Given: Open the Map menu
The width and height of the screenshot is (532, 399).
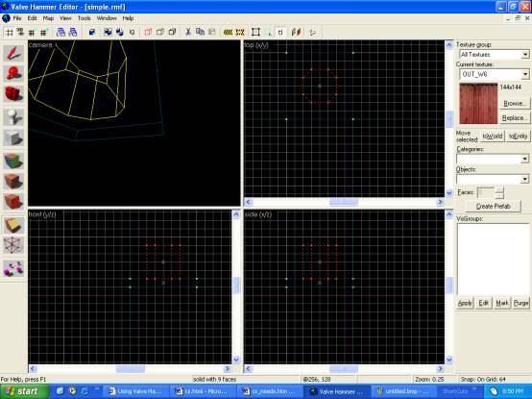Looking at the screenshot, I should tap(48, 18).
